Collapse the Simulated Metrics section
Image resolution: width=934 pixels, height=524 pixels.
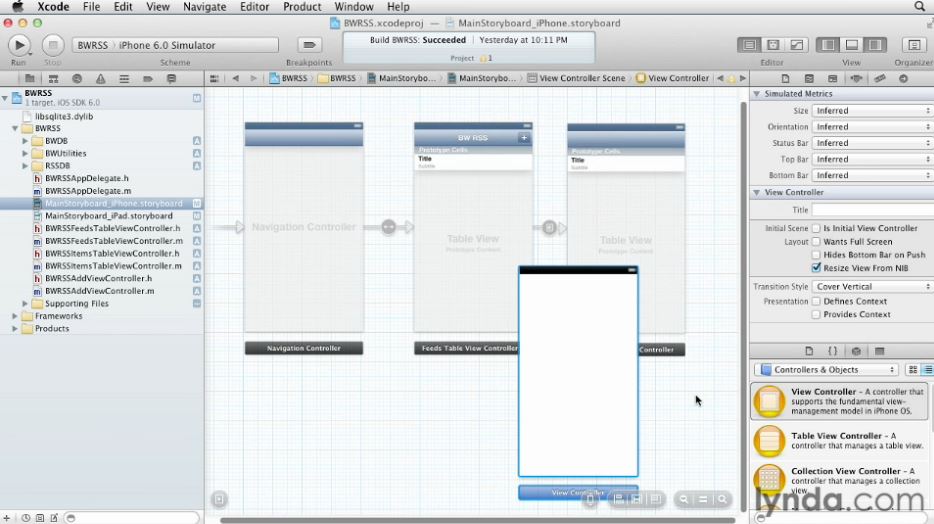pos(756,94)
